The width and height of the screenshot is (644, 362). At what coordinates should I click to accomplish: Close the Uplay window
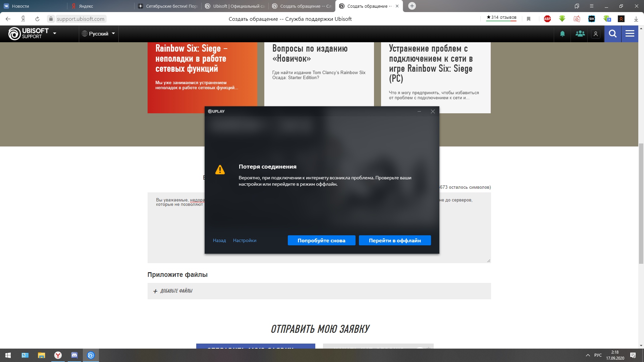pos(433,111)
